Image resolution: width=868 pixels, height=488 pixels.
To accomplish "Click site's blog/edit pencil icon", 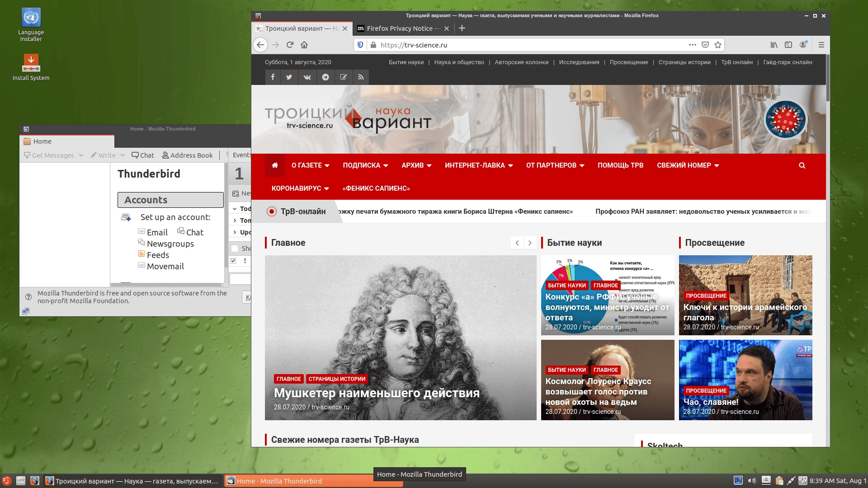I will [343, 77].
